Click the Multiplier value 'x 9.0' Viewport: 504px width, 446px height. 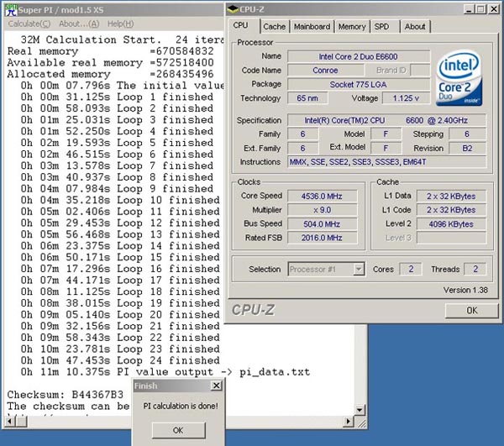click(x=322, y=210)
